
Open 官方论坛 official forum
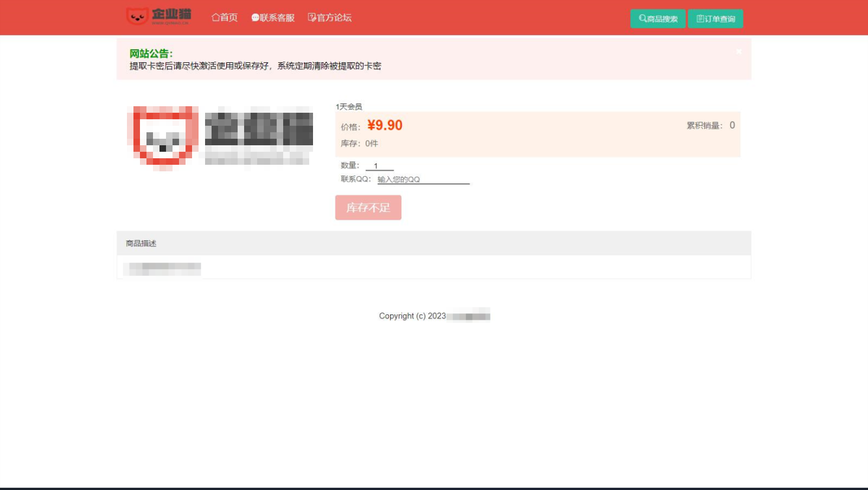point(330,17)
